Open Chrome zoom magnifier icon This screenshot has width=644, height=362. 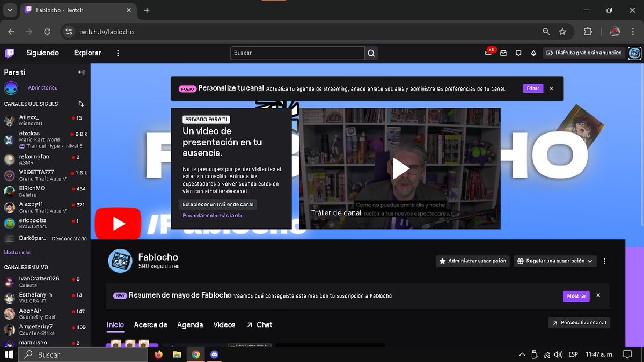point(546,32)
